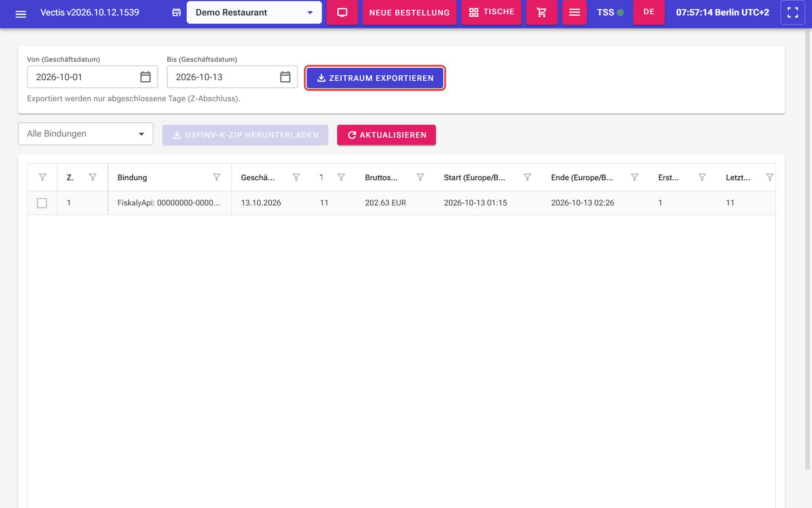812x508 pixels.
Task: Open the main hamburger navigation menu
Action: coord(21,13)
